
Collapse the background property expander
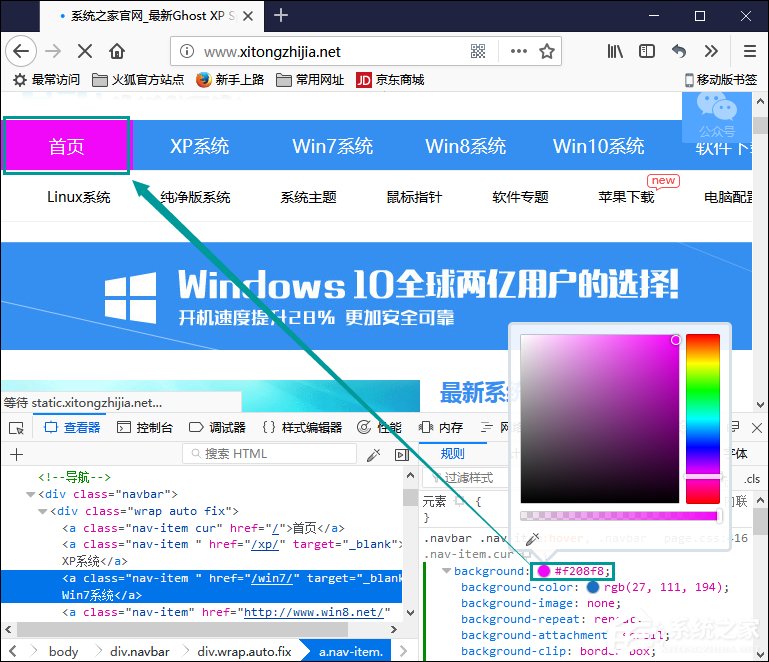point(446,571)
